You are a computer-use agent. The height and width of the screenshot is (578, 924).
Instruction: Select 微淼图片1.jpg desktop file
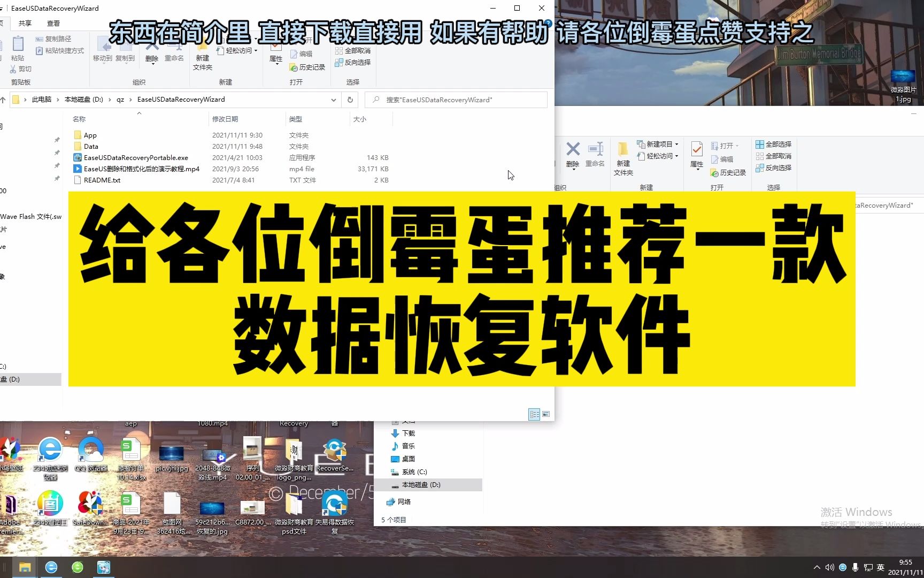(x=903, y=86)
